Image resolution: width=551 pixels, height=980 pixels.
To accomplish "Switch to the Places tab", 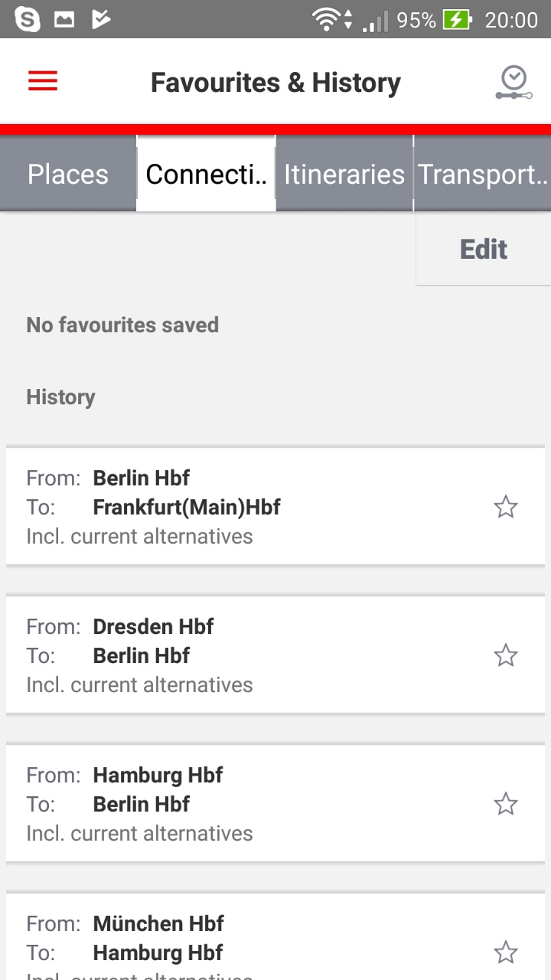I will [x=68, y=175].
